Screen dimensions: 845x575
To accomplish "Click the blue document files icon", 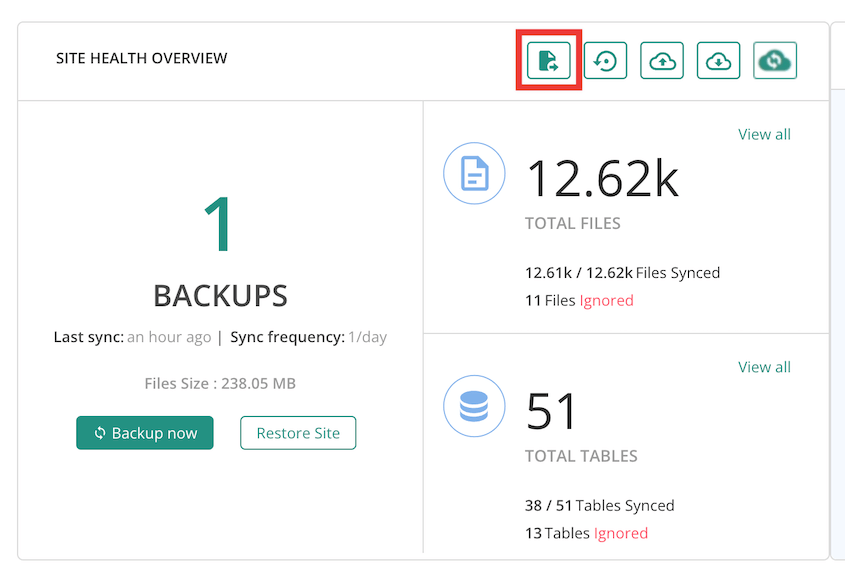I will [x=474, y=174].
